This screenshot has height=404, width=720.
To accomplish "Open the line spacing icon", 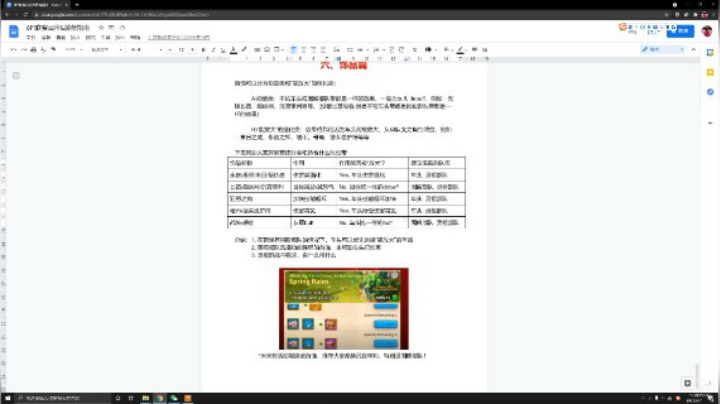I will 336,50.
